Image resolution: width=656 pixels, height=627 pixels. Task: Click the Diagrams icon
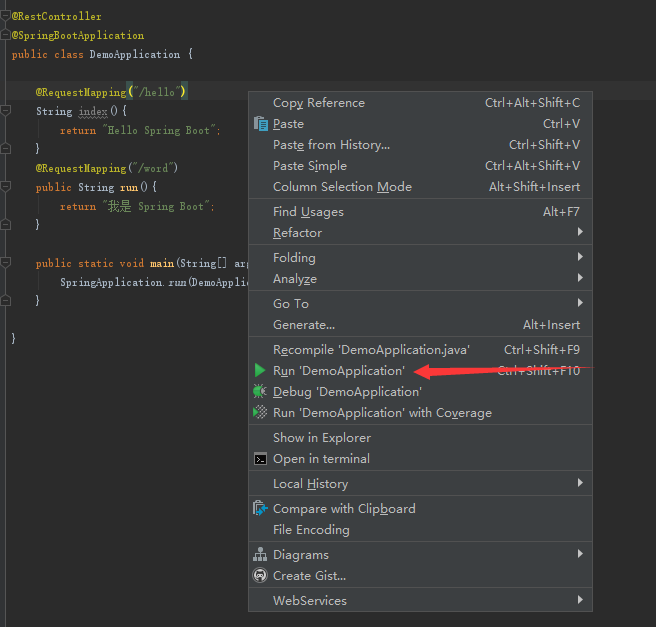[261, 555]
